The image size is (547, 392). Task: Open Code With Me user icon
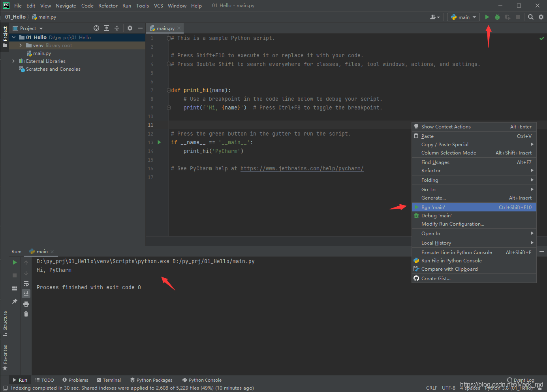coord(434,17)
